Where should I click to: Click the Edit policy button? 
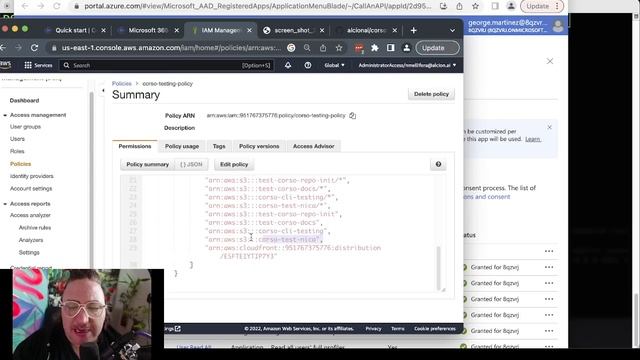tap(234, 164)
